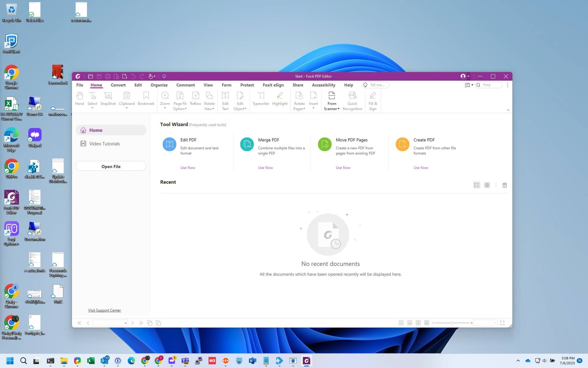
Task: Run Quick Recognition OCR
Action: coord(352,101)
